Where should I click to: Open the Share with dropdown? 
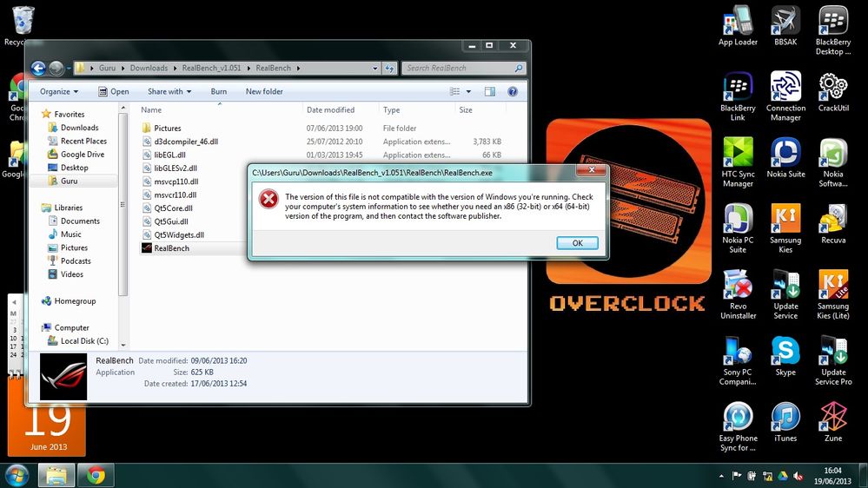[169, 91]
